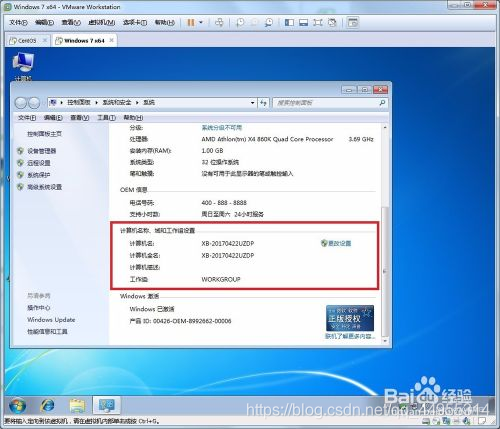Click the Revert to Snapshot toolbar icon
Image resolution: width=500 pixels, height=429 pixels.
point(254,23)
